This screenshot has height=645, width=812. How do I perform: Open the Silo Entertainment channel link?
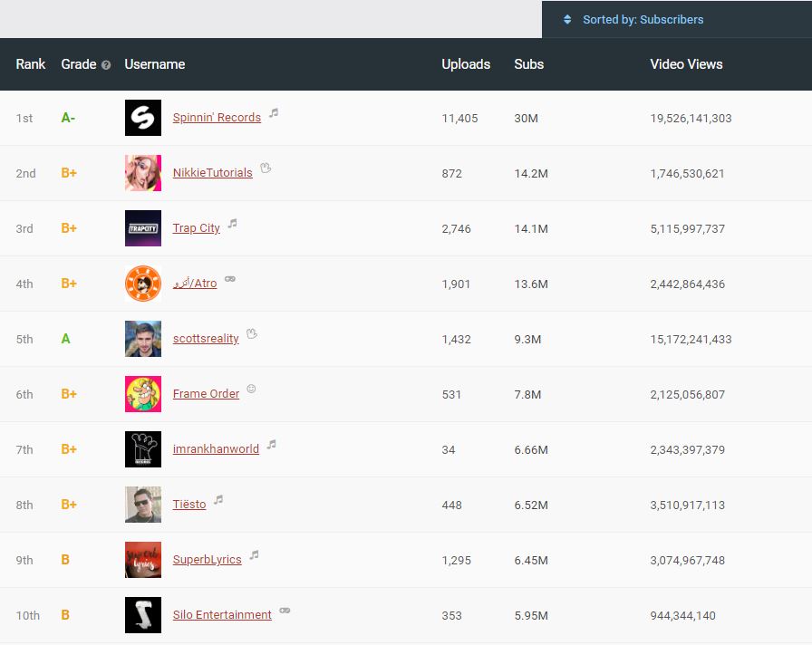click(x=222, y=615)
